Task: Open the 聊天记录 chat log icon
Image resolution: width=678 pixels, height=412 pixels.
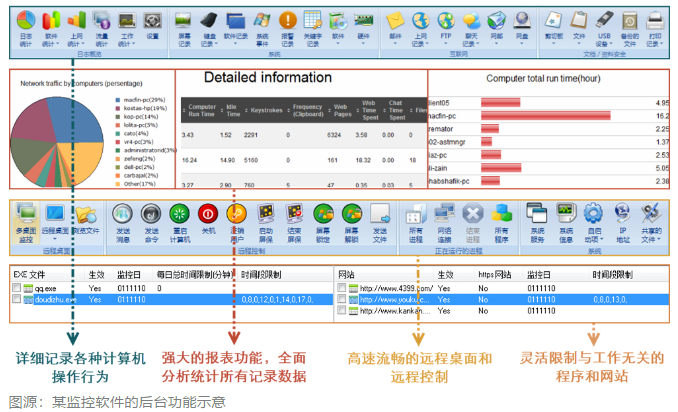Action: [471, 26]
